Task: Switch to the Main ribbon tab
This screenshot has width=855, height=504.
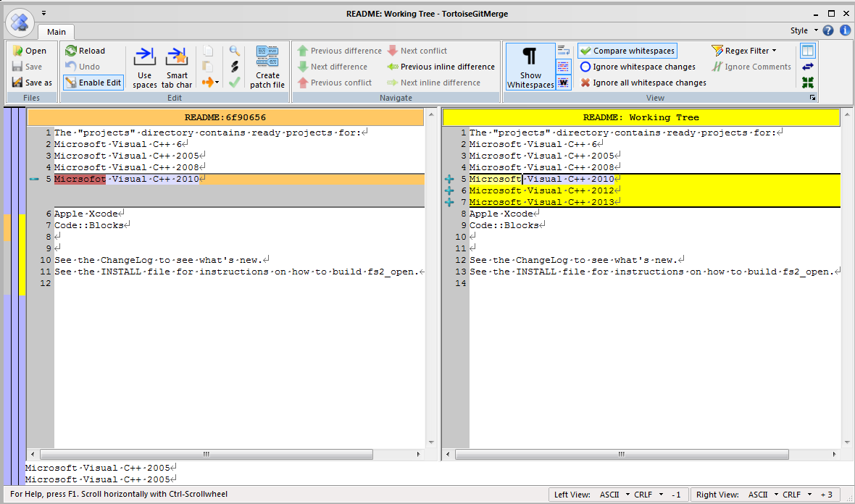Action: coord(57,32)
